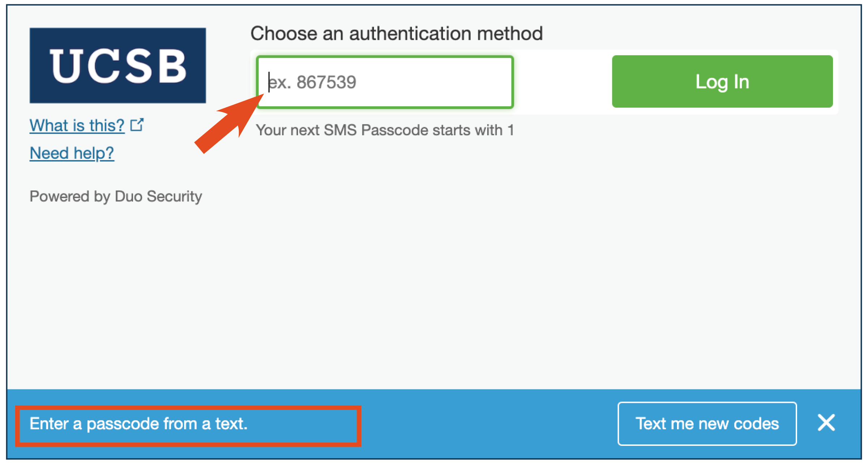Viewport: 868px width, 465px height.
Task: Click the external-link icon beside What is this?
Action: tap(137, 125)
